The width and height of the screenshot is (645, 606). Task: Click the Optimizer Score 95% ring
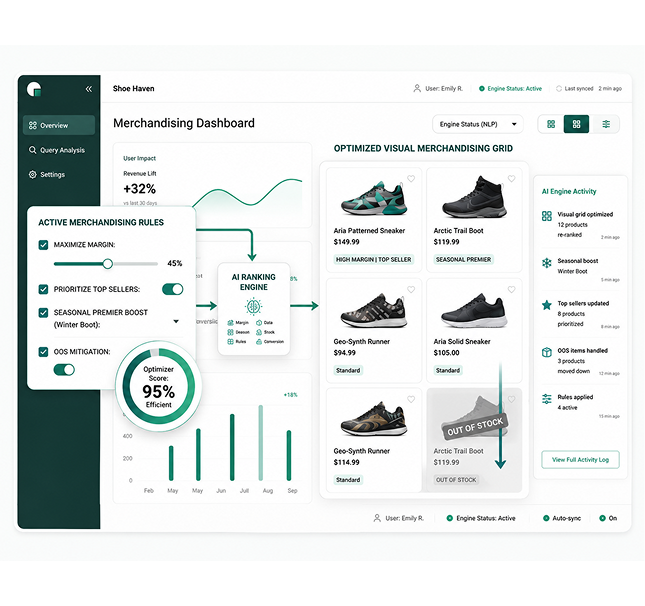point(159,386)
